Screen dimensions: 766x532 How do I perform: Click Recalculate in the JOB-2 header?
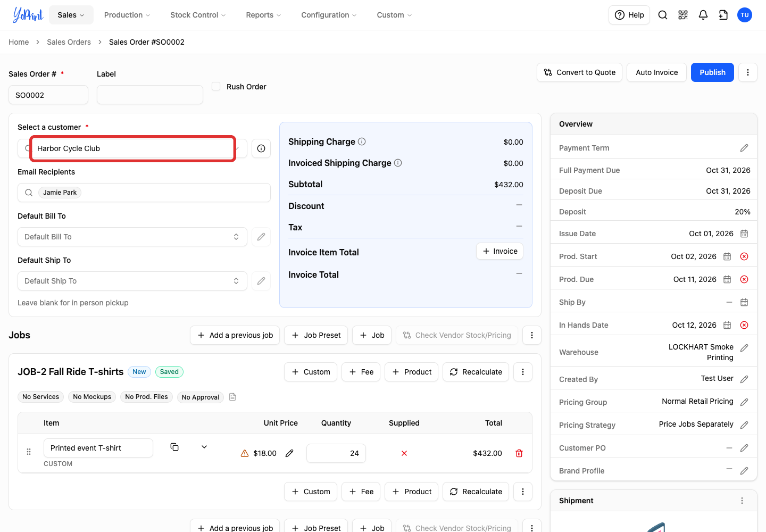tap(476, 372)
